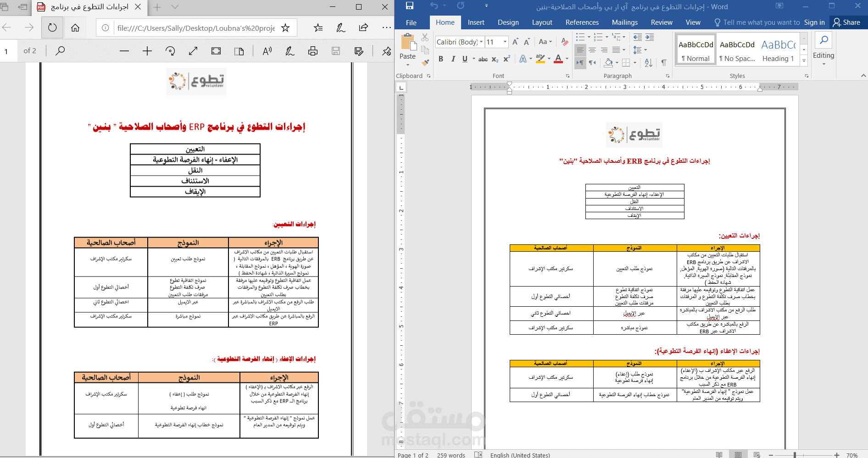Click the word count in the status bar
The height and width of the screenshot is (458, 868).
click(x=451, y=455)
